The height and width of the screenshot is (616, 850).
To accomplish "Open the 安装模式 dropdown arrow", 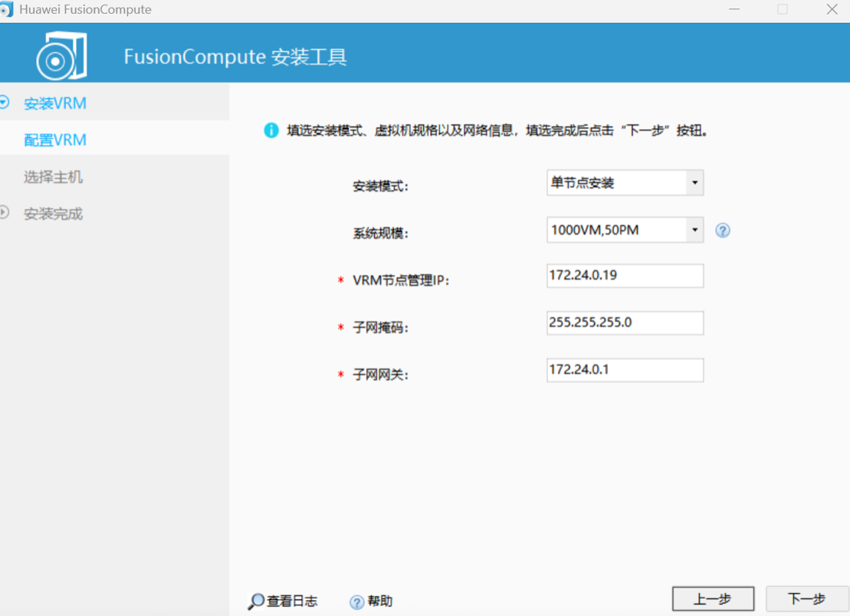I will (x=695, y=182).
